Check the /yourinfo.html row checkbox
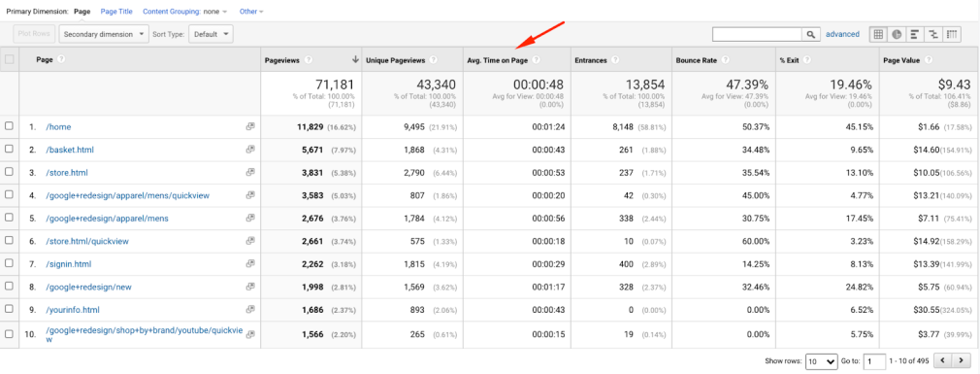 [9, 310]
